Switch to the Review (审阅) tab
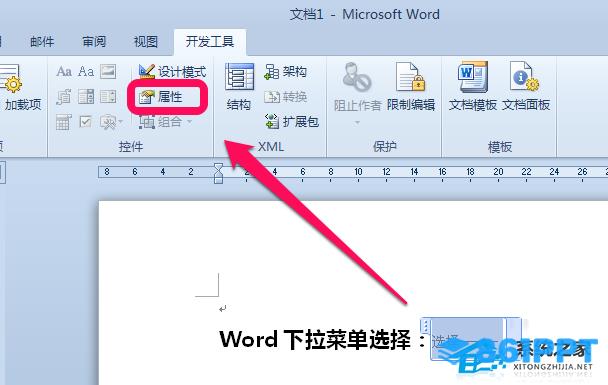Viewport: 608px width, 385px height. tap(94, 41)
